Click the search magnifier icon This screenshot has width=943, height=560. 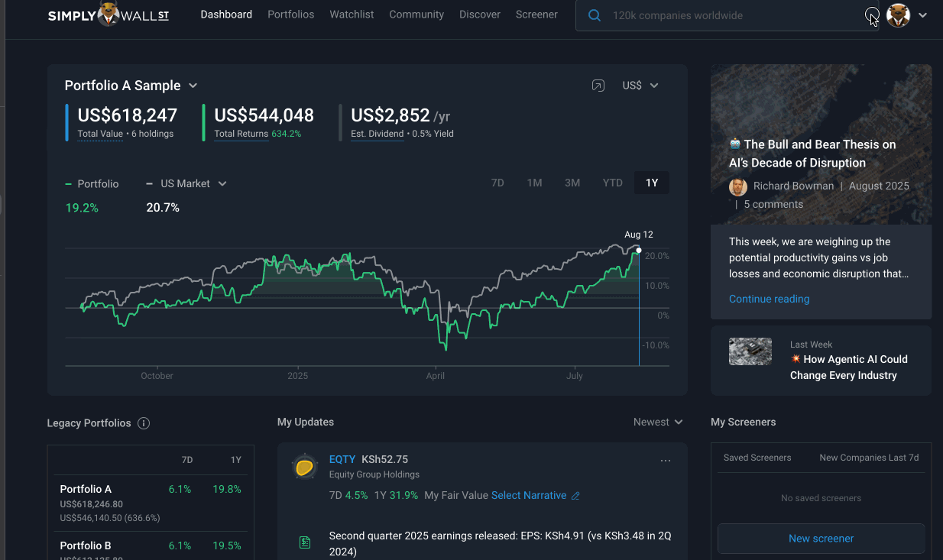point(595,15)
